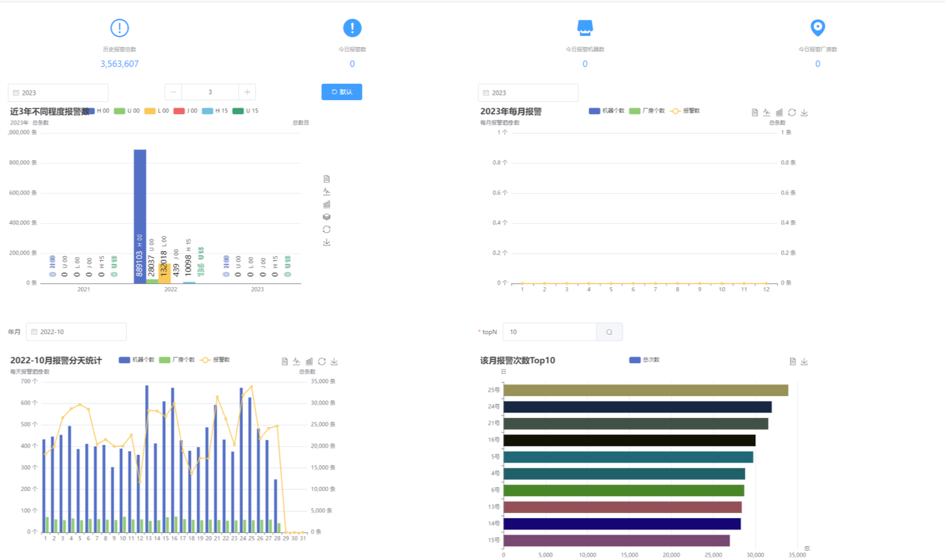Restore the 2022-10 daily statistics chart
This screenshot has width=945, height=560.
coord(321,361)
